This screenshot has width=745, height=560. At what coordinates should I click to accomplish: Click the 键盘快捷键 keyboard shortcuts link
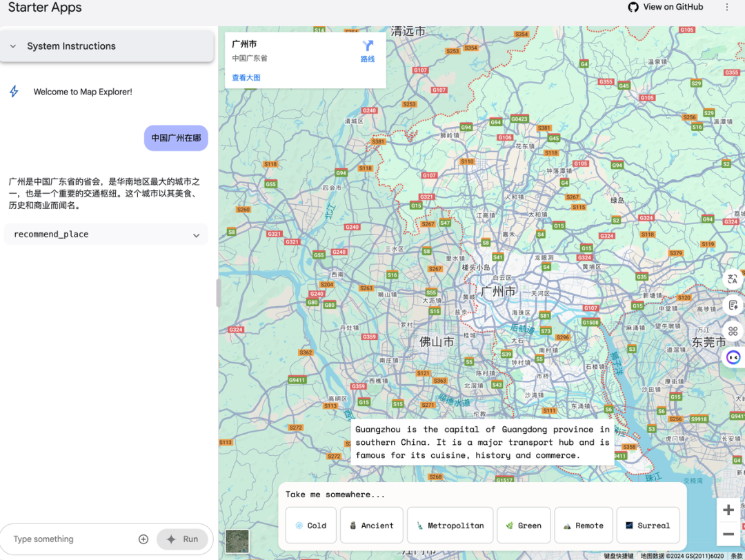coord(619,556)
